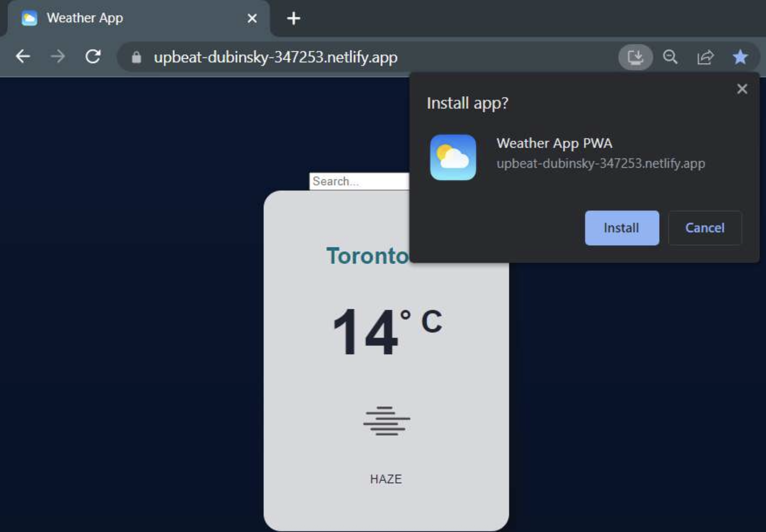Click the city Search input field
This screenshot has width=766, height=532.
359,181
